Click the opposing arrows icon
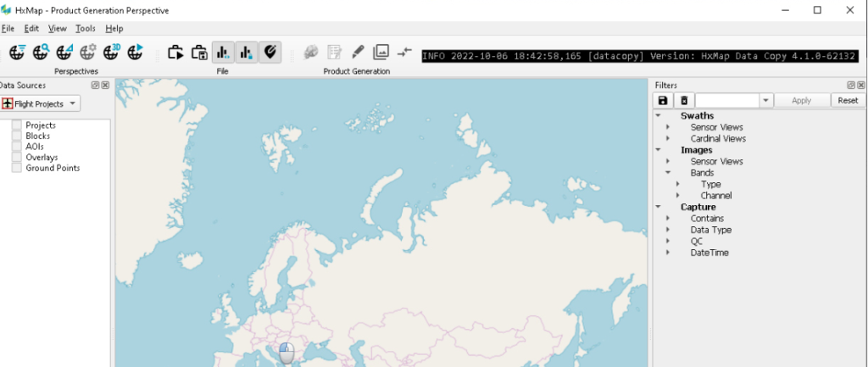 (x=404, y=52)
